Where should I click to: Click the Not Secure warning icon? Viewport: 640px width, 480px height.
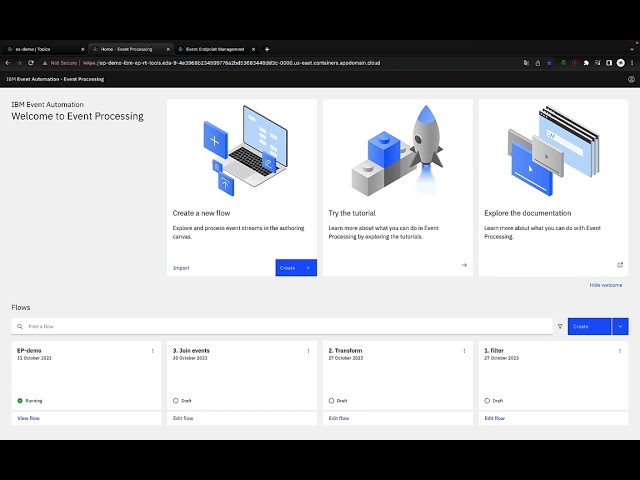pyautogui.click(x=45, y=63)
